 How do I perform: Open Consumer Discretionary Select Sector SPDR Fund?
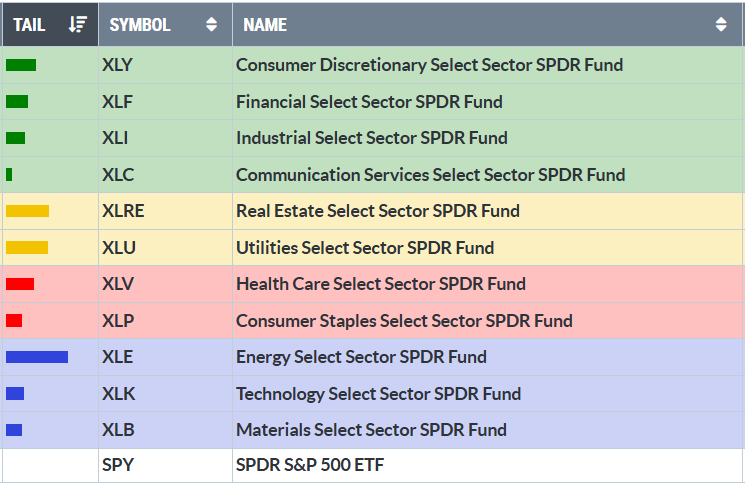point(429,65)
